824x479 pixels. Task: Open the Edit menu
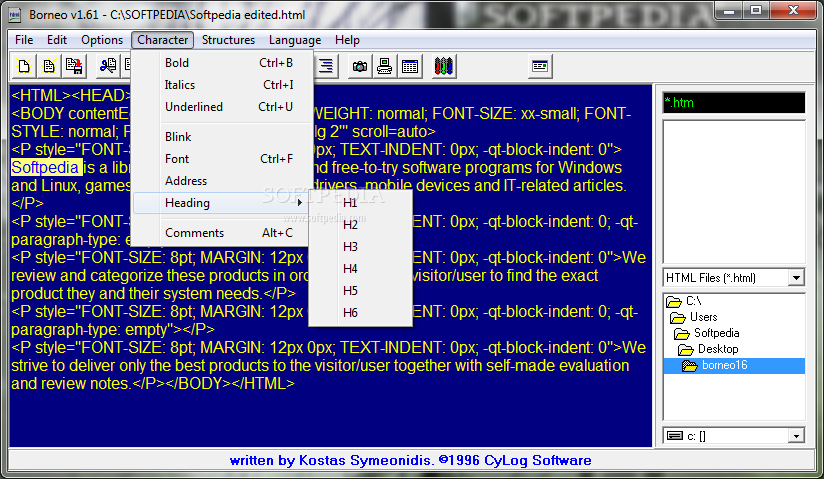click(x=57, y=40)
